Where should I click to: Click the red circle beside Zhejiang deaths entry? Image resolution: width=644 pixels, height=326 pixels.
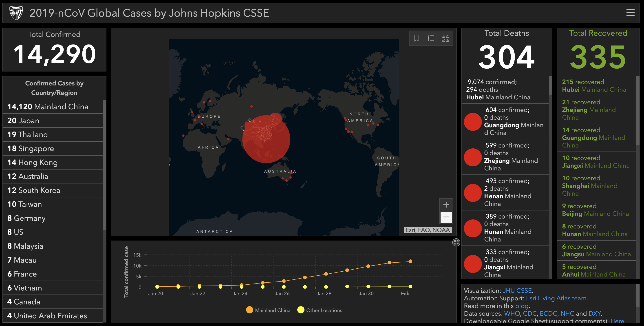[x=472, y=157]
